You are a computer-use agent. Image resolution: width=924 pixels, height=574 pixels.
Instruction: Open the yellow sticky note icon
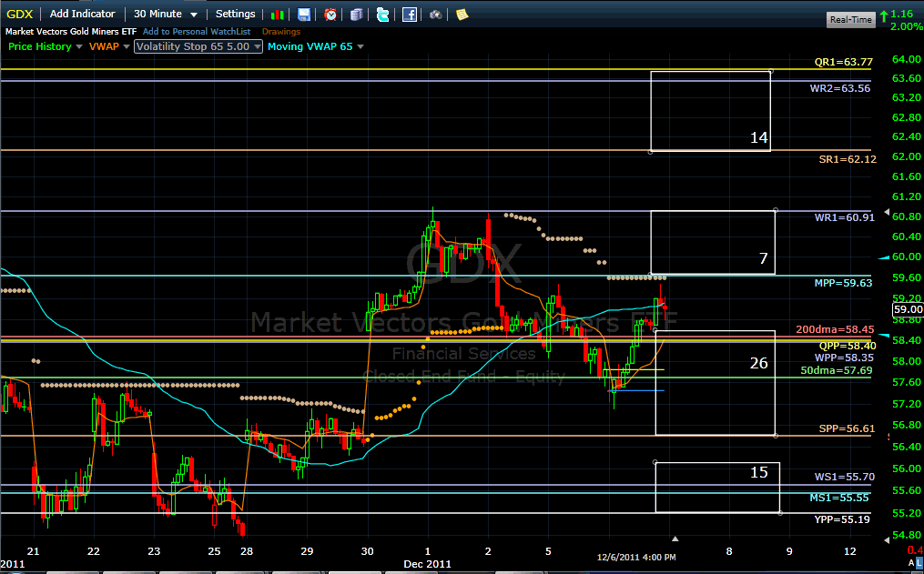[x=462, y=15]
